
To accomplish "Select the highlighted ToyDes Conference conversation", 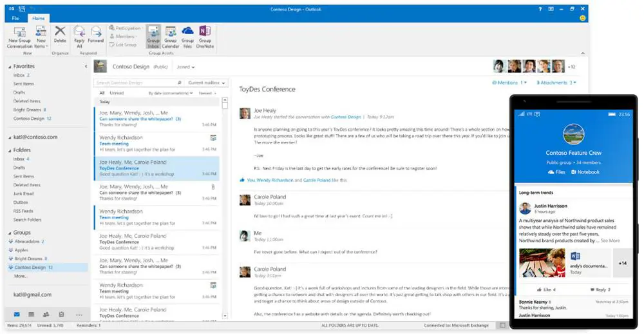I will (157, 168).
